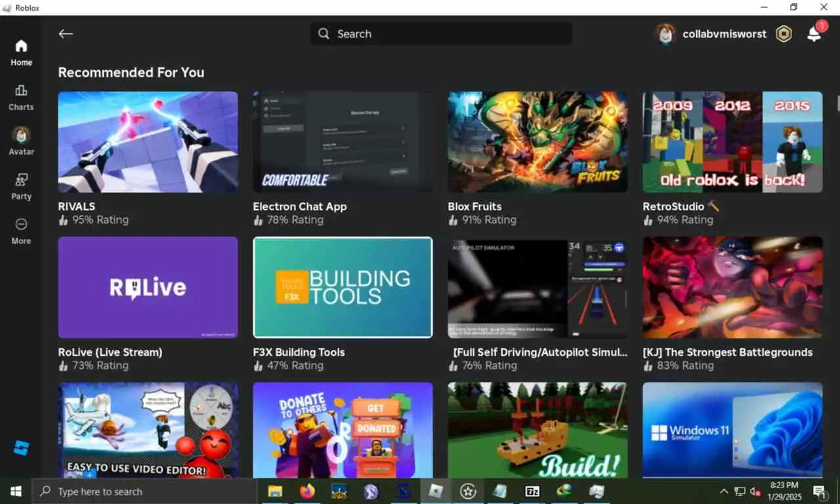
Task: Open the Windows 11 Simulator thumbnail
Action: (x=732, y=430)
